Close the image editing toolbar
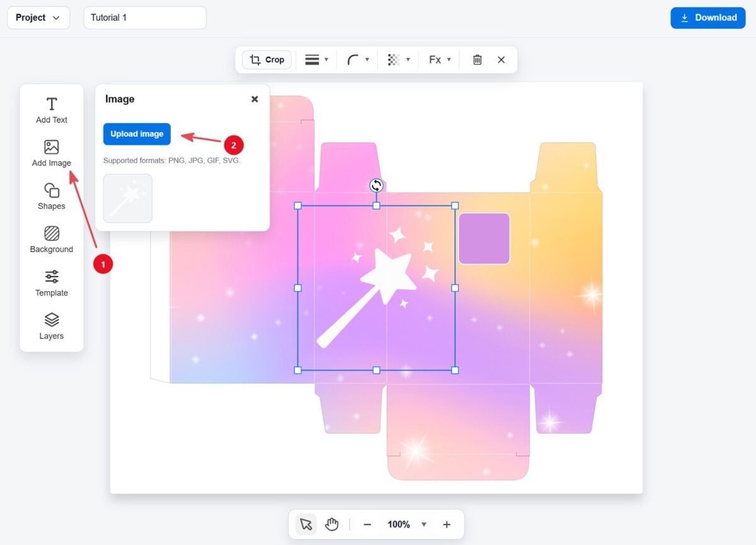 (x=501, y=59)
